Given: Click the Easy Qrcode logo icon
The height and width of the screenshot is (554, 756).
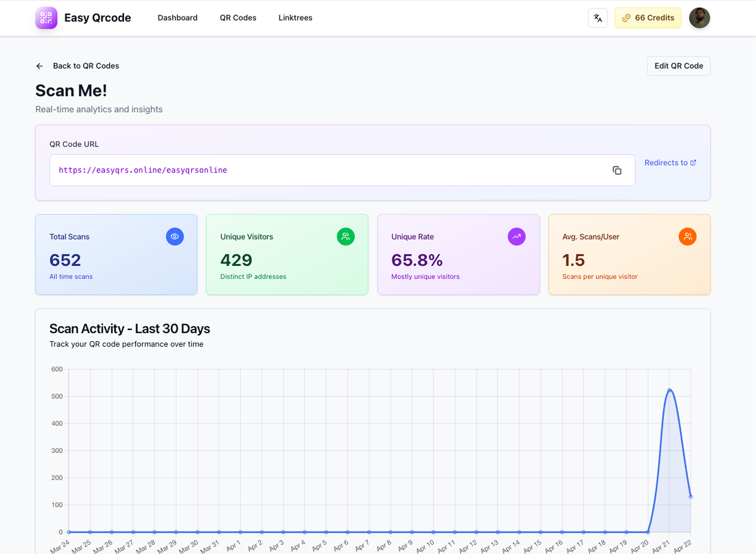Looking at the screenshot, I should point(46,18).
